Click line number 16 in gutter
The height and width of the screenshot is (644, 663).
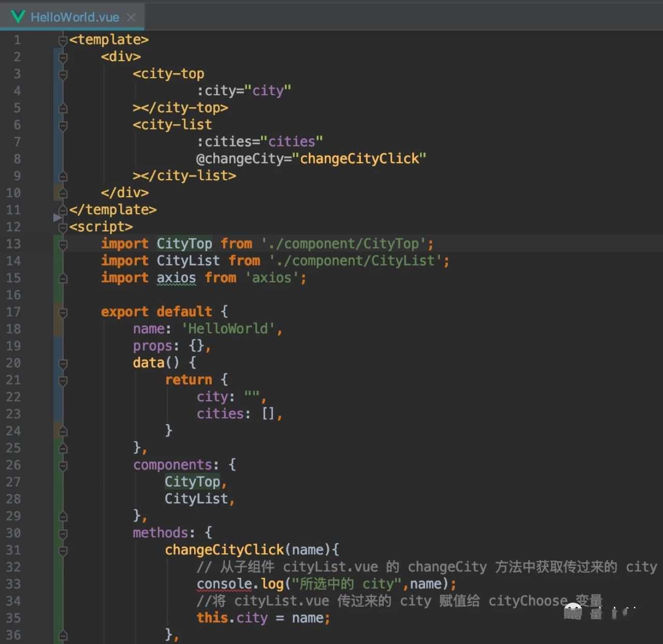pos(13,295)
